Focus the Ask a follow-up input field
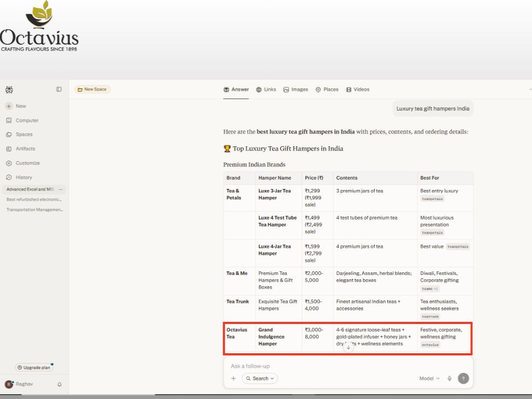The height and width of the screenshot is (399, 532). click(348, 366)
